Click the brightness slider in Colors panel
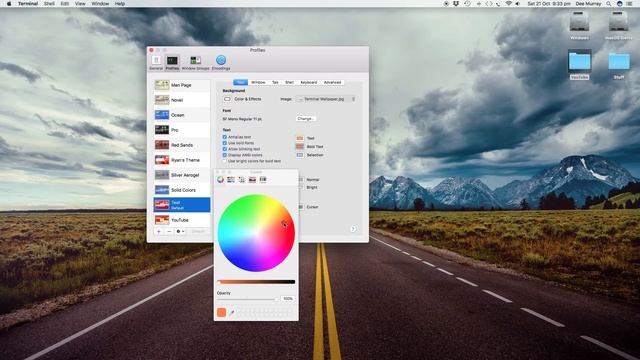 [x=256, y=282]
